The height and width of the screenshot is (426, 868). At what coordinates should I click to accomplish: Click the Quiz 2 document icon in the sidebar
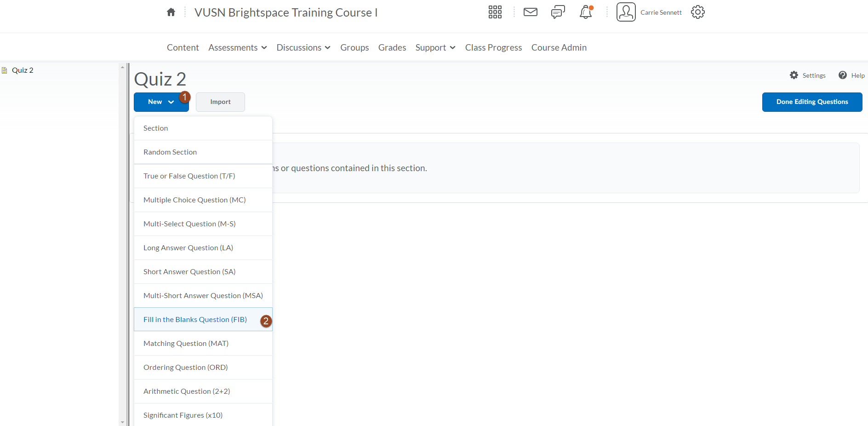click(5, 70)
